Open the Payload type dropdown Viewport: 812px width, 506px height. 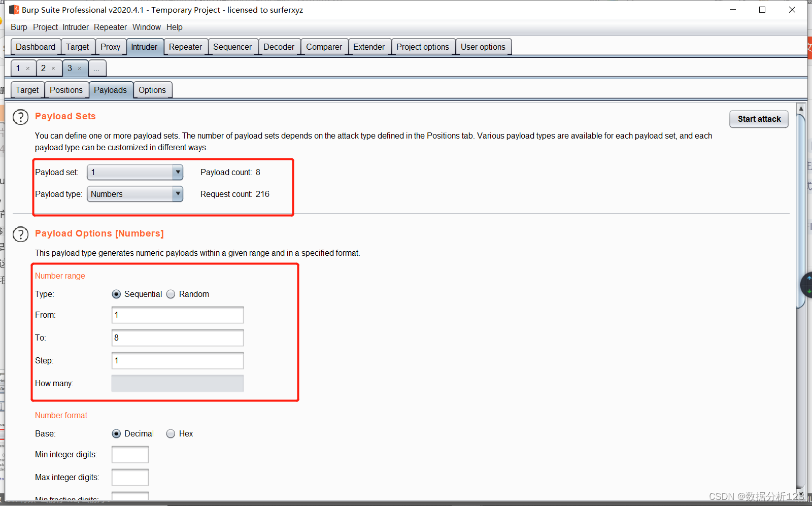tap(135, 194)
